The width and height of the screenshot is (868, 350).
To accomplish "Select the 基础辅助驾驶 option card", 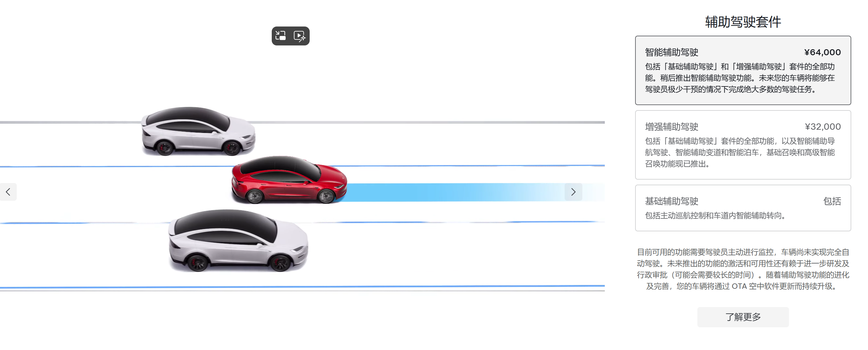I will click(x=743, y=208).
